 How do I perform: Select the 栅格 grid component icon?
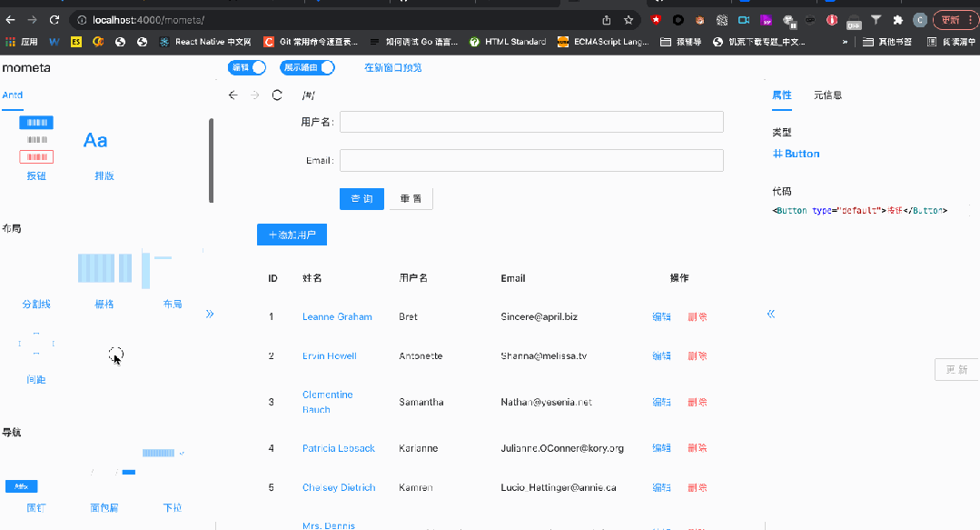pos(103,268)
